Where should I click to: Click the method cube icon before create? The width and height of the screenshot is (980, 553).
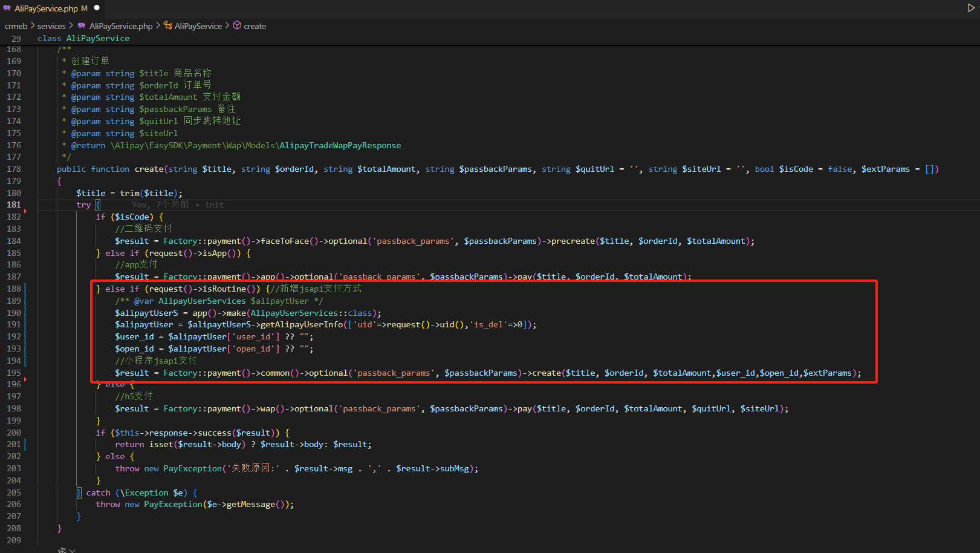coord(237,25)
